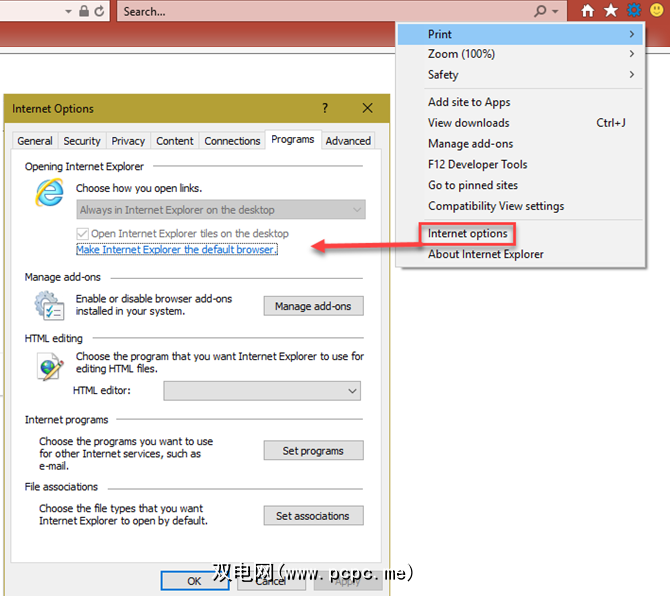Viewport: 670px width, 596px height.
Task: Select Go to pinned sites
Action: (520, 185)
